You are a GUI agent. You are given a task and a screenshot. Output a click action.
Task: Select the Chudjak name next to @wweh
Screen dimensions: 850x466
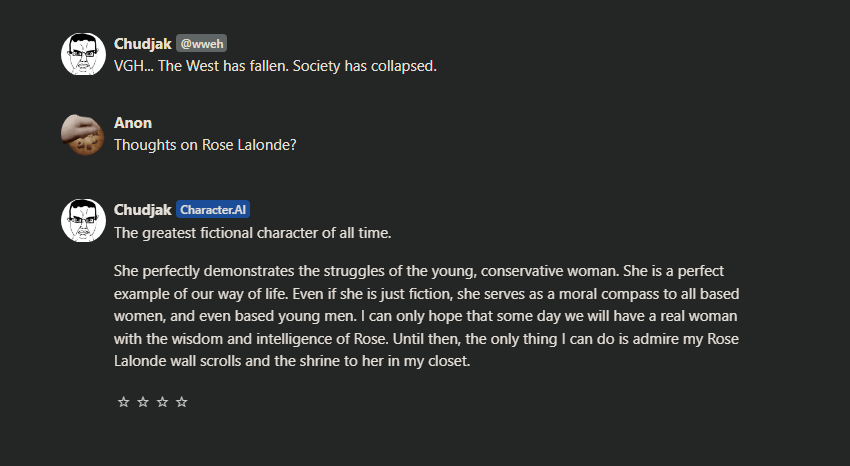coord(143,44)
